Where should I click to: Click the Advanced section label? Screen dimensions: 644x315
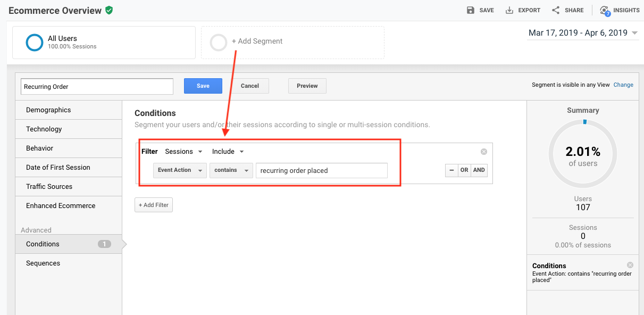(36, 230)
